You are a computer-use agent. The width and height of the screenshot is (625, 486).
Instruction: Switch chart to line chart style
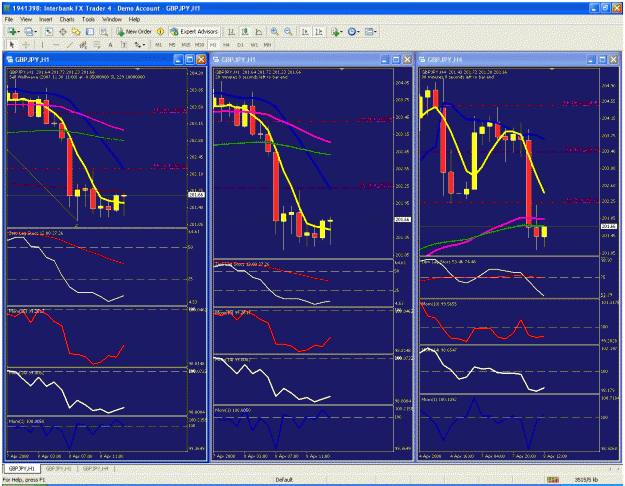pos(259,31)
